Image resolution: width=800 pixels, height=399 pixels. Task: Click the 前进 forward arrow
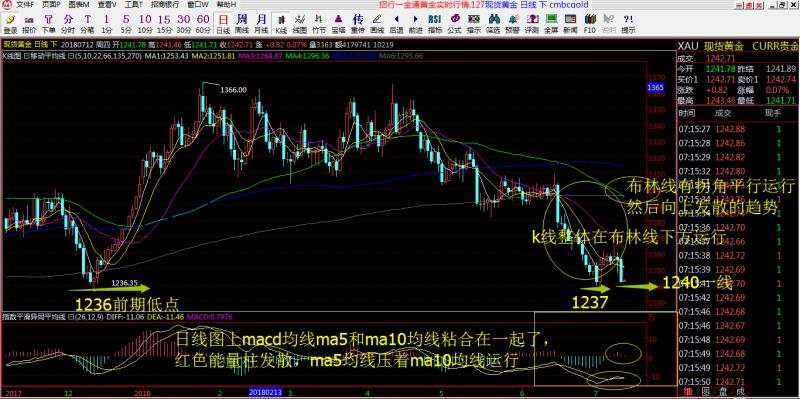(x=415, y=23)
